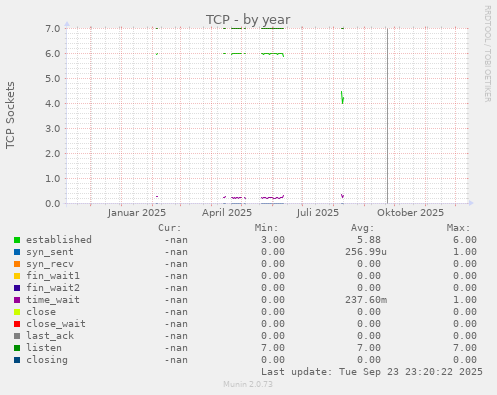Click the established Avg value "5.88"
The width and height of the screenshot is (497, 395).
point(369,240)
